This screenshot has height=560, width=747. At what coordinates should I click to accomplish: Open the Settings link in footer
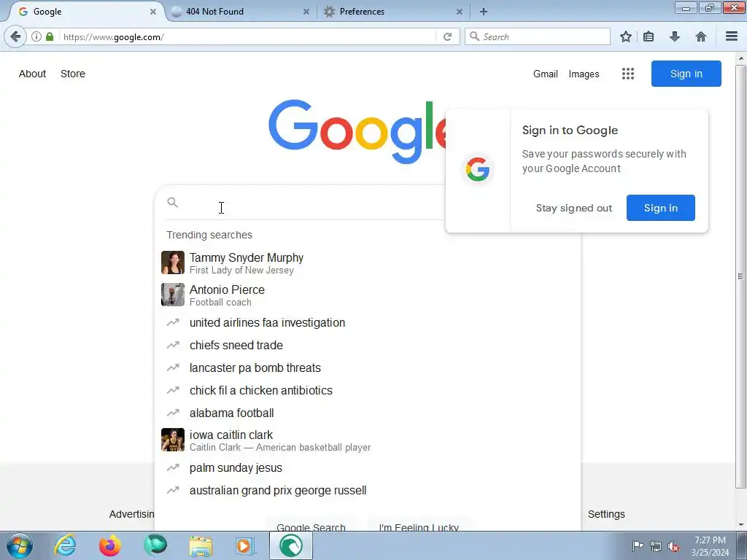tap(606, 514)
